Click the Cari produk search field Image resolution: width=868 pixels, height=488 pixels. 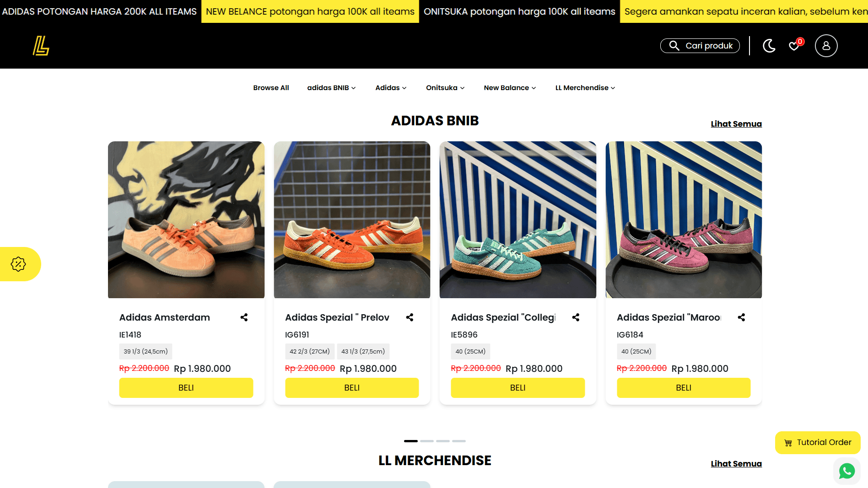point(700,46)
